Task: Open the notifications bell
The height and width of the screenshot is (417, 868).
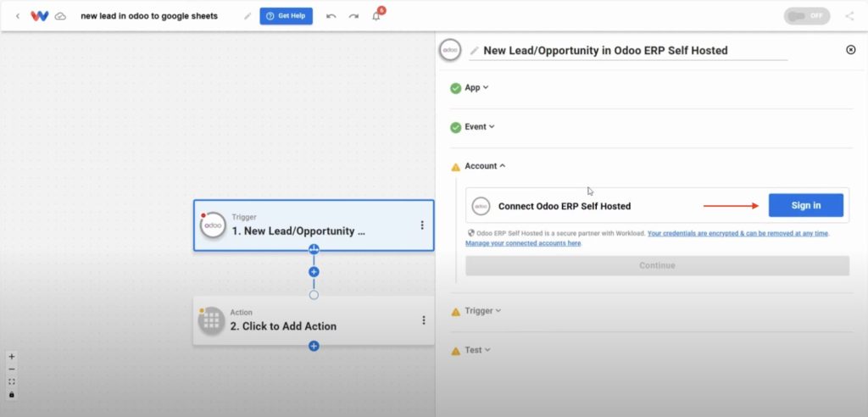Action: pos(376,16)
